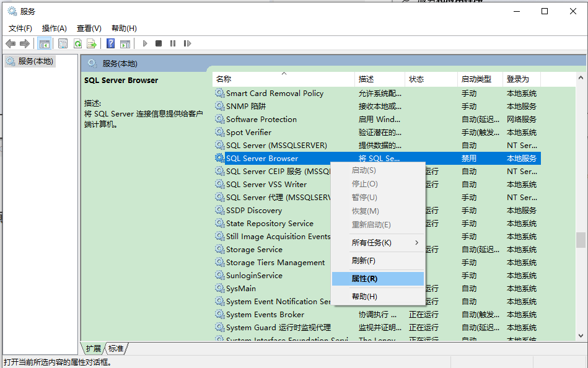
Task: Click the Export List toolbar icon
Action: click(92, 43)
